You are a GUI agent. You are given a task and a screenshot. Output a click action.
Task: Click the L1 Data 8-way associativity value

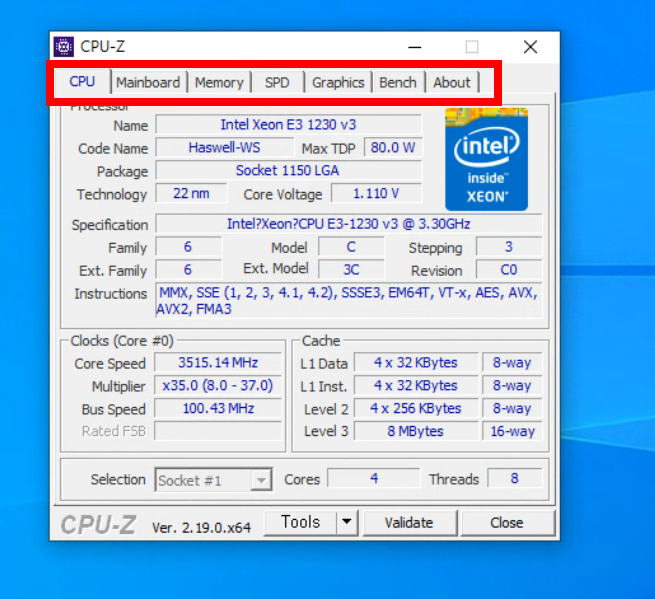tap(512, 363)
